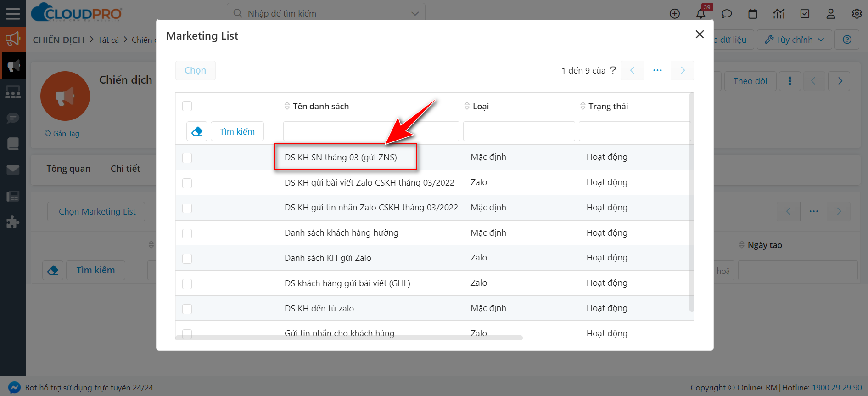This screenshot has width=868, height=396.
Task: Click the Chọn button in dialog
Action: (196, 70)
